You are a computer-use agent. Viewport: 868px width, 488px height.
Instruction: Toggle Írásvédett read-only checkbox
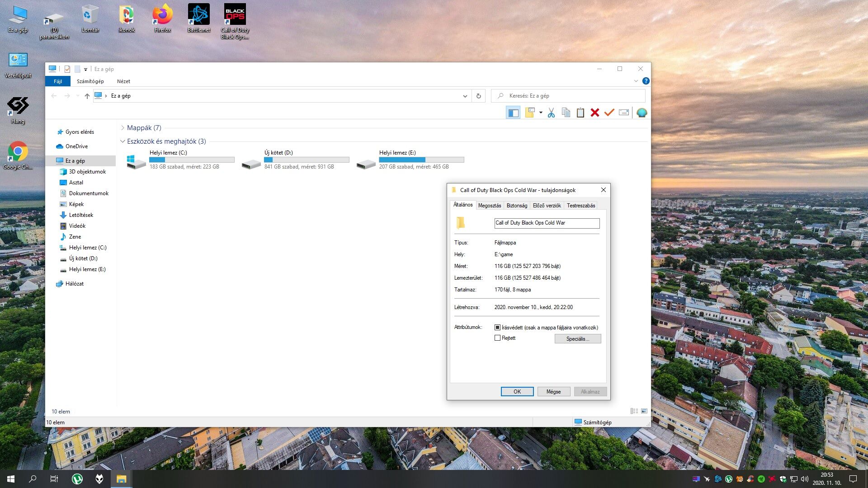498,327
